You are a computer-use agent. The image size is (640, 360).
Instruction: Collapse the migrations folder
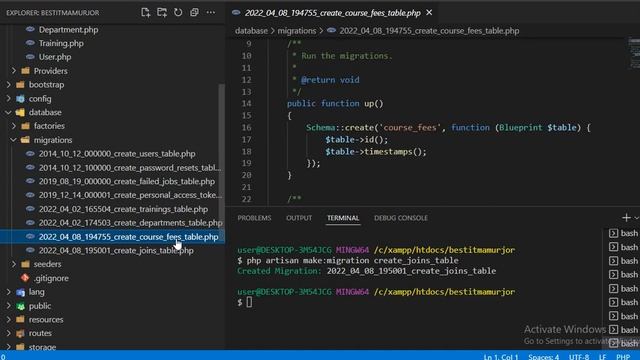[x=53, y=140]
